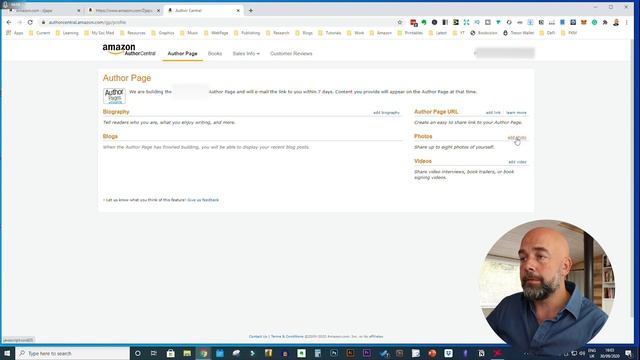640x360 pixels.
Task: Open the notification center icon
Action: 628,353
